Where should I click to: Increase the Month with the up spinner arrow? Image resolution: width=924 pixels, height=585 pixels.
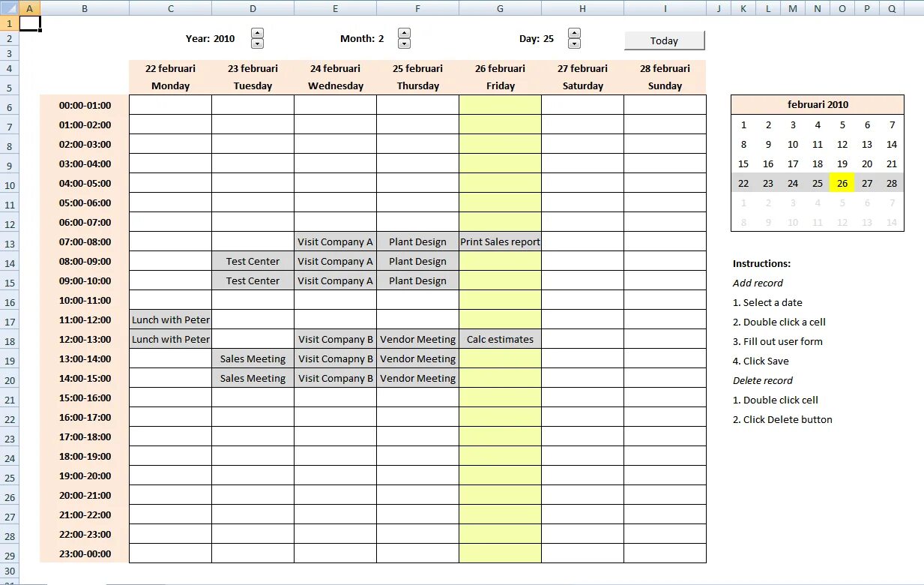(404, 33)
